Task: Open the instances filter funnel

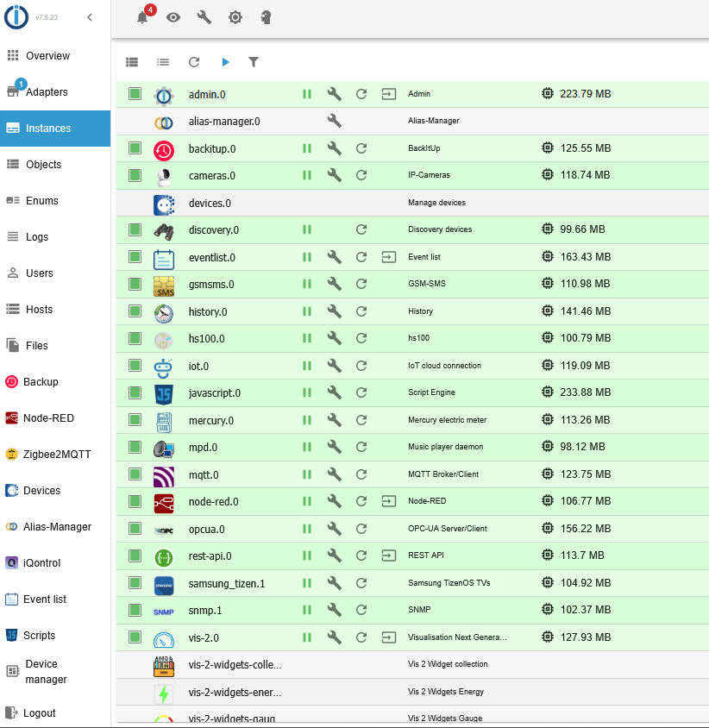Action: pyautogui.click(x=254, y=62)
